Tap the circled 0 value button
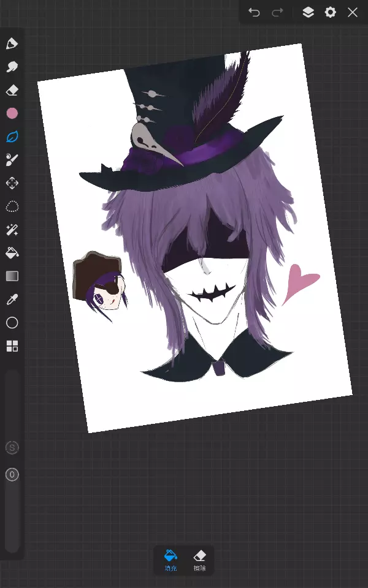 tap(12, 475)
